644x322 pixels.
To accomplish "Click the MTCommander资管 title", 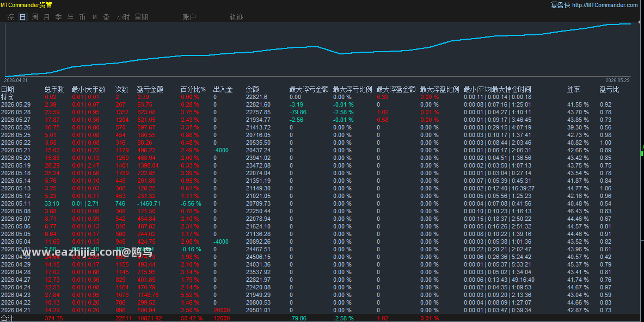I will (26, 5).
